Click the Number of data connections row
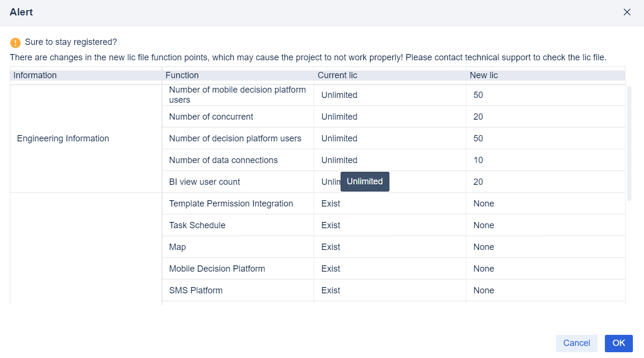The width and height of the screenshot is (644, 358). (223, 160)
